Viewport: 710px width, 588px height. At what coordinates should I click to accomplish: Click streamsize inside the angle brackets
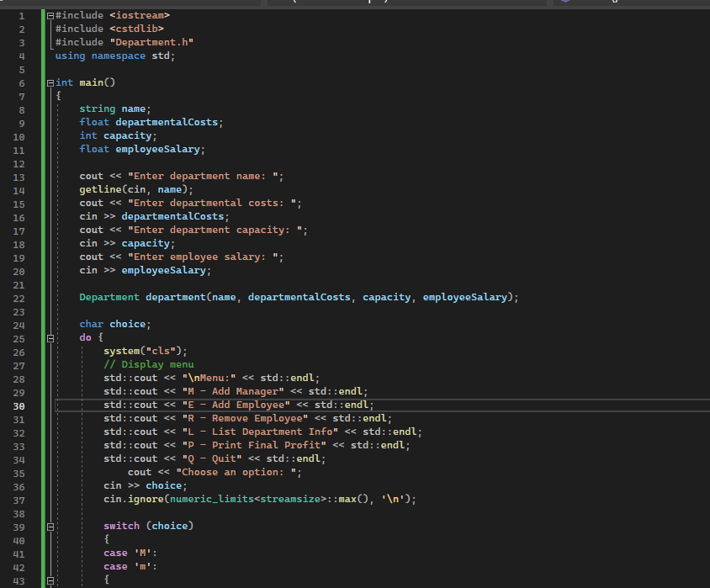point(290,499)
